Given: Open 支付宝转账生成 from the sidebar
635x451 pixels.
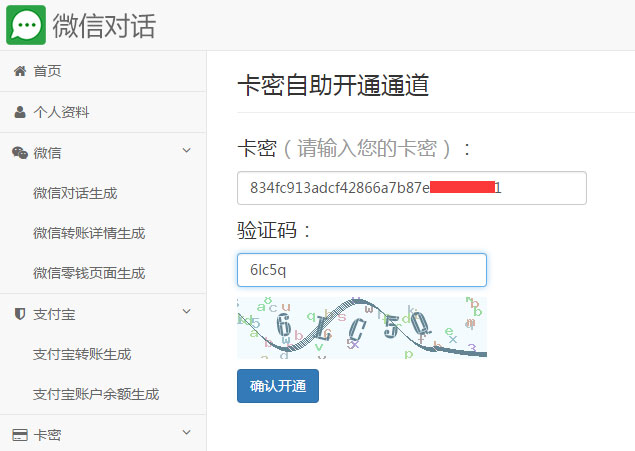Looking at the screenshot, I should click(x=82, y=354).
